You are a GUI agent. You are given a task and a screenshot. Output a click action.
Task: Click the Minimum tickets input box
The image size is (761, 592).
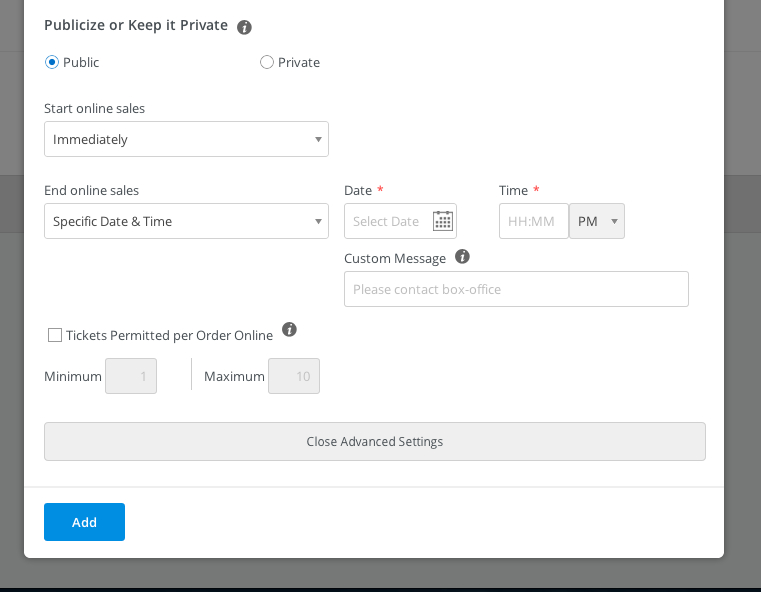(131, 376)
